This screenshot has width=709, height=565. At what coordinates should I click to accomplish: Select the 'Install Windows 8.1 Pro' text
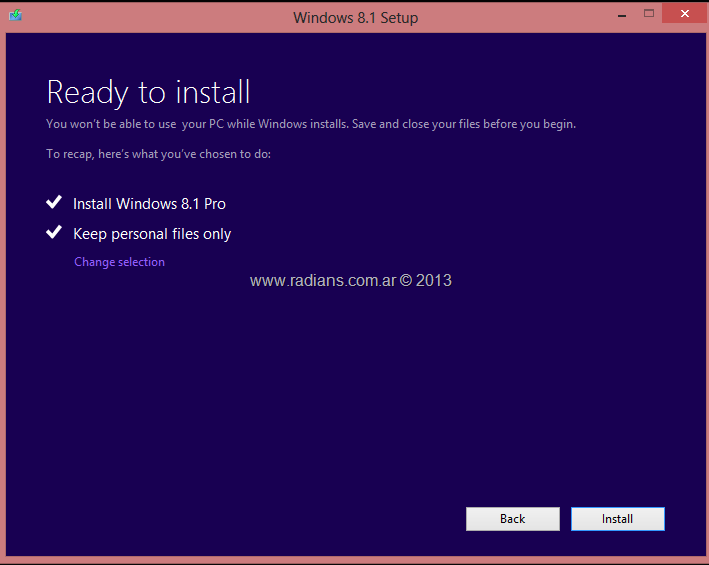point(149,204)
